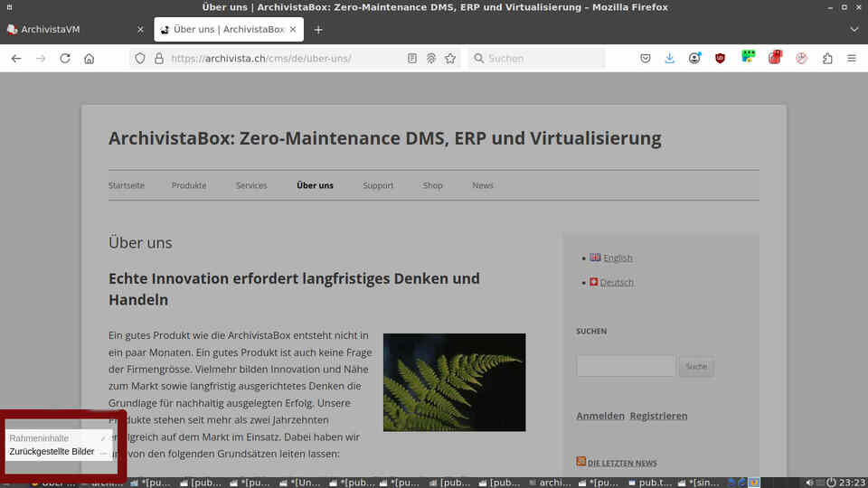Open tracking protection shield in address bar
Image resolution: width=868 pixels, height=488 pixels.
(140, 58)
